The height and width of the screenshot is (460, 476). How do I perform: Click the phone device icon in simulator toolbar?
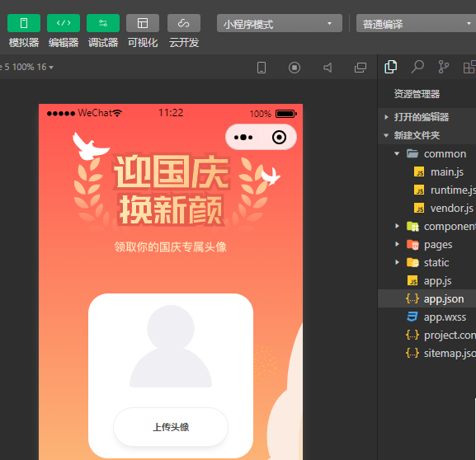262,68
